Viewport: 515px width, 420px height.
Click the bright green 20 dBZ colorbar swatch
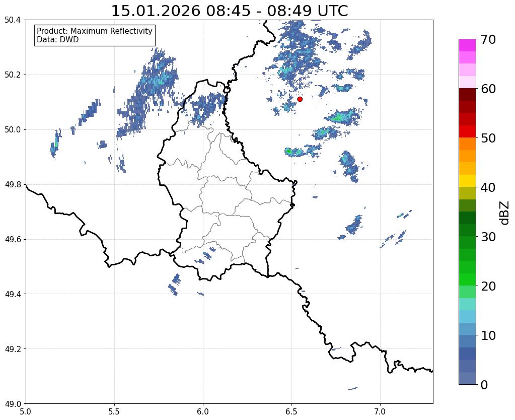467,279
